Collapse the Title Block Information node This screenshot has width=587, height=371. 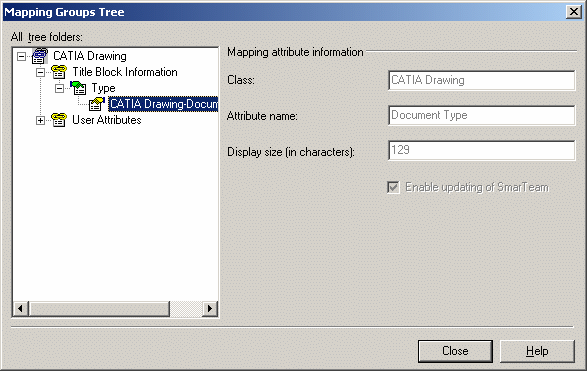40,72
